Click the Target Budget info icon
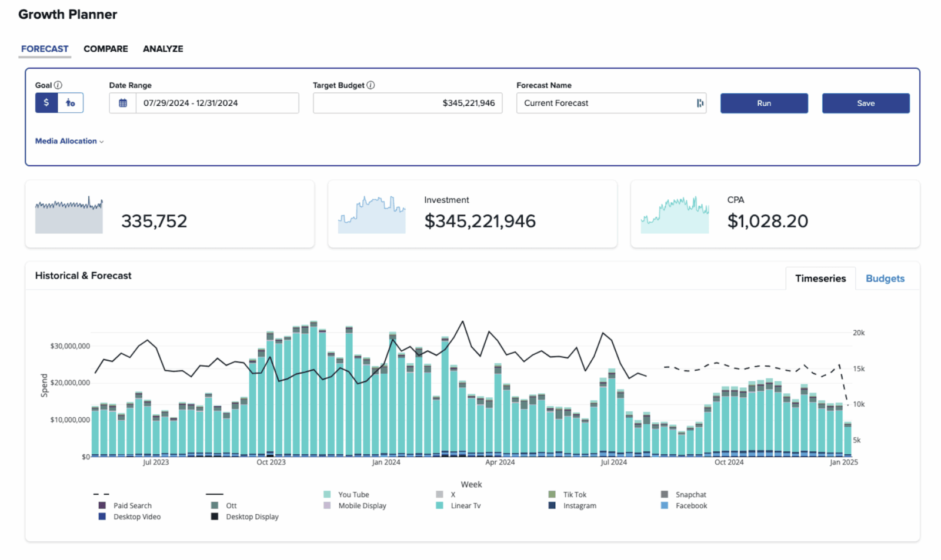Viewport: 941px width, 560px height. click(x=371, y=85)
